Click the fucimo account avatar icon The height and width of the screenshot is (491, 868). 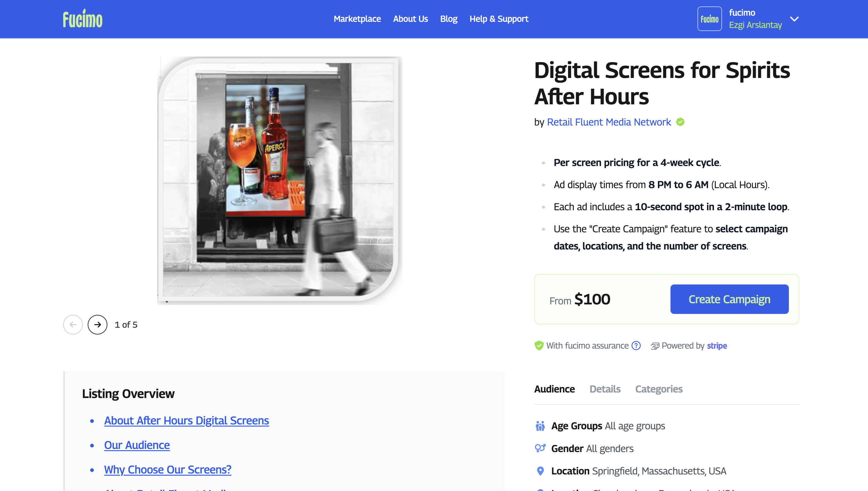(709, 19)
